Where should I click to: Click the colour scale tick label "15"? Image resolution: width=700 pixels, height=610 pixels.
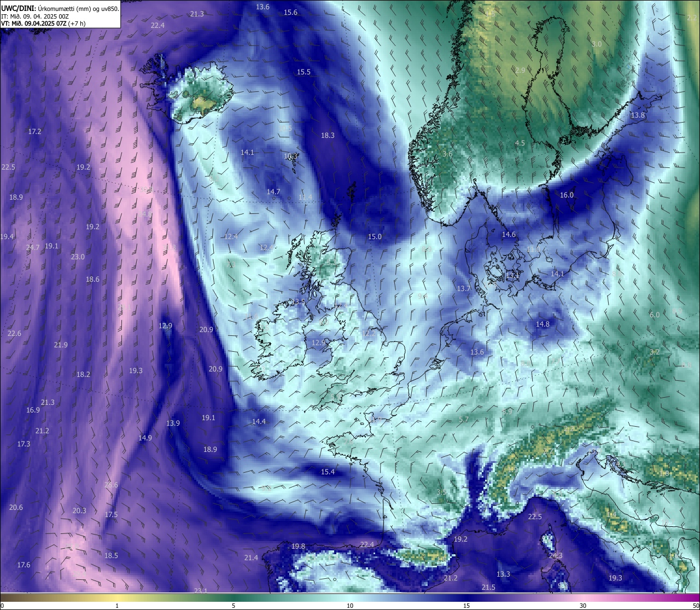coord(466,606)
